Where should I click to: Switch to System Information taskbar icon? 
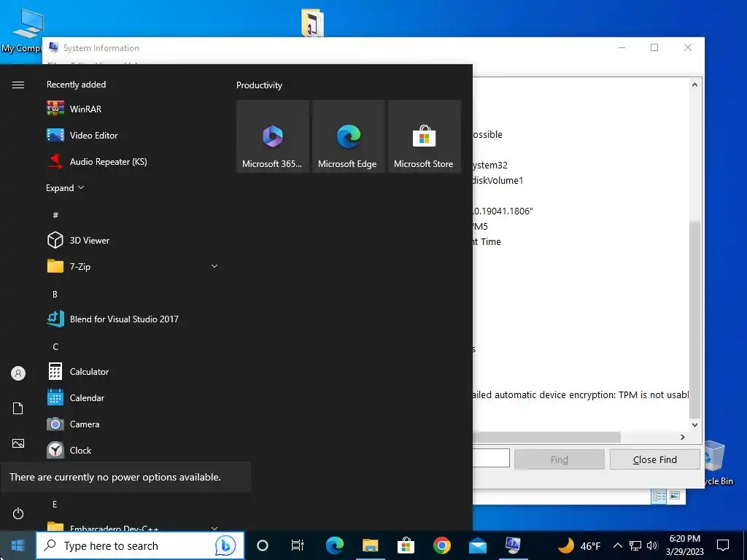click(513, 545)
